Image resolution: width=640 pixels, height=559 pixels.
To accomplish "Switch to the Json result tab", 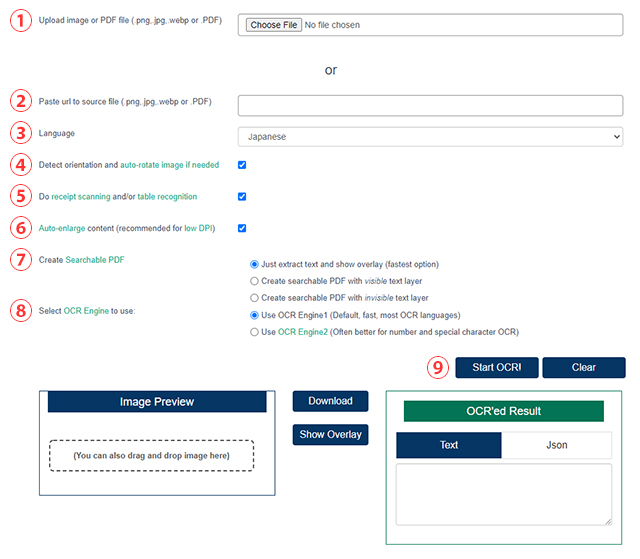I will coord(556,445).
